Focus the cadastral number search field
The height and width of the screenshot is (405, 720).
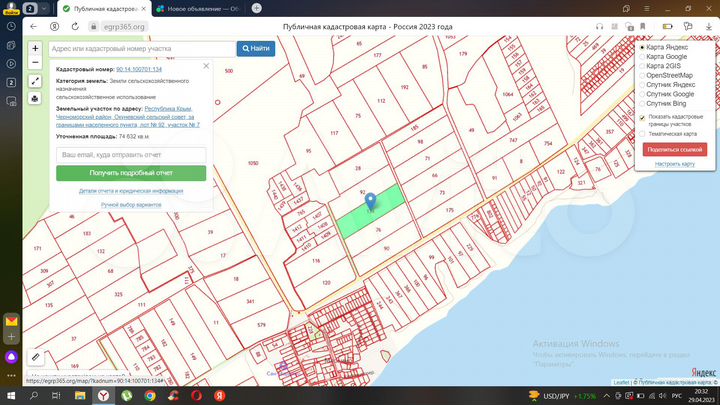pyautogui.click(x=140, y=48)
